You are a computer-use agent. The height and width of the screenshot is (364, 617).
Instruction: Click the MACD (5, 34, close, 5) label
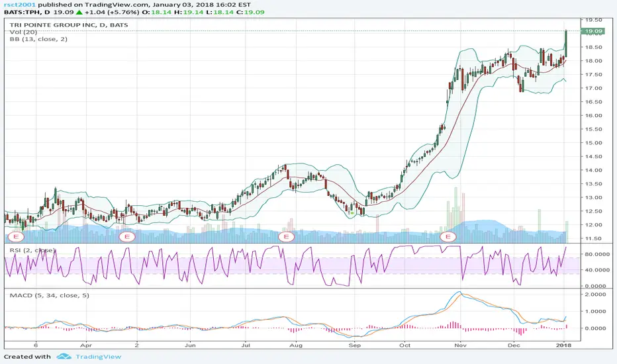point(50,295)
